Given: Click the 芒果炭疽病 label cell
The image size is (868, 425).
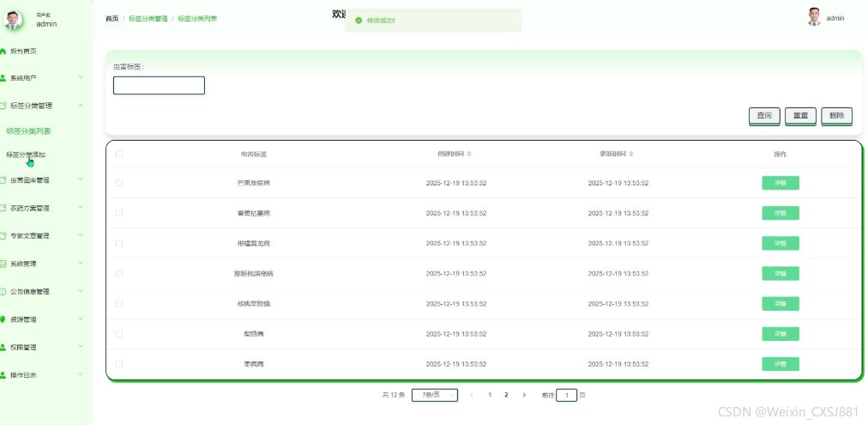Looking at the screenshot, I should pyautogui.click(x=254, y=183).
